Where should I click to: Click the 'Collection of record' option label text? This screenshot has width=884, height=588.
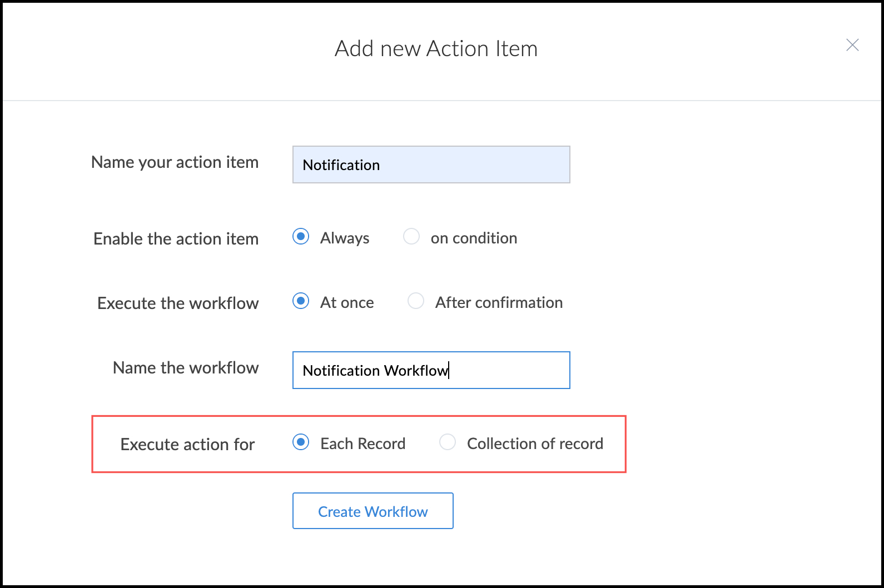[535, 444]
